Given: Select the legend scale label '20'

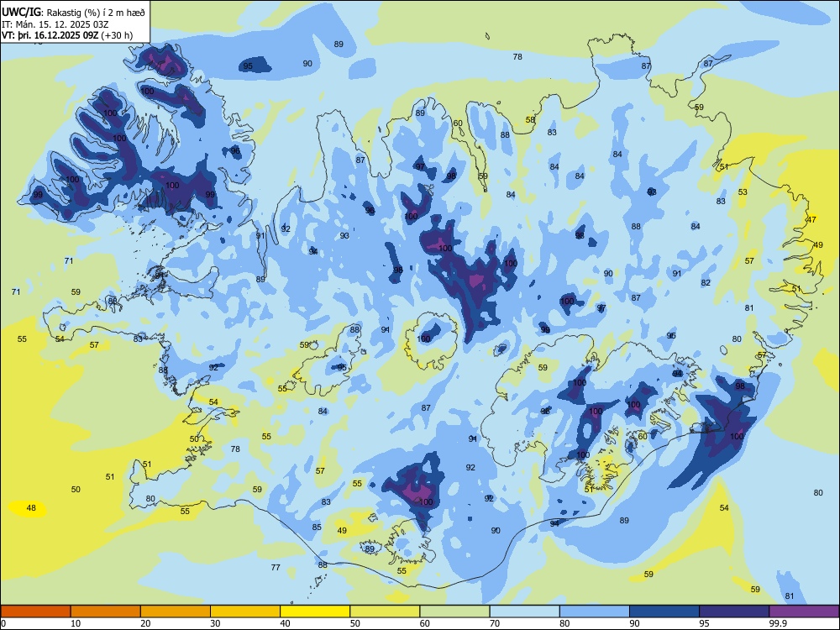Looking at the screenshot, I should pos(145,623).
